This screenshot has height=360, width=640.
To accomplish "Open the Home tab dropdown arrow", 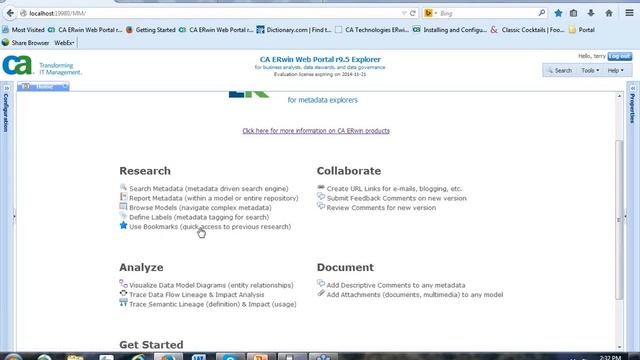I will pos(65,87).
